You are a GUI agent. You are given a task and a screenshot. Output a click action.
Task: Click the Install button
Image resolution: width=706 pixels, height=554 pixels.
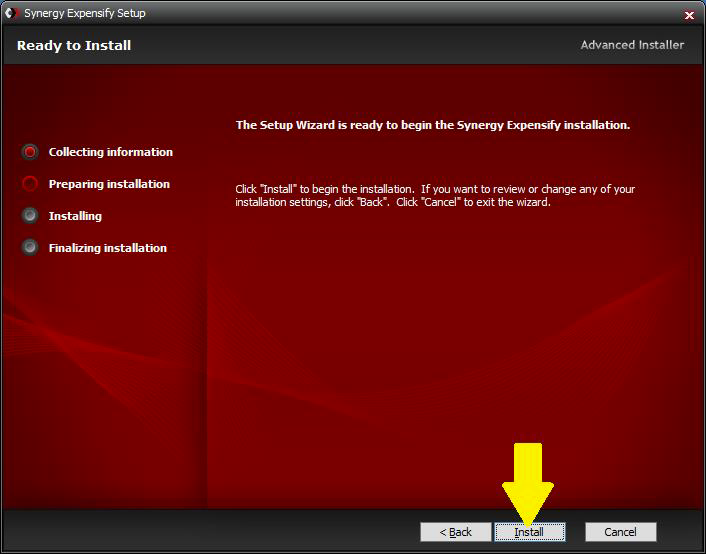coord(530,532)
